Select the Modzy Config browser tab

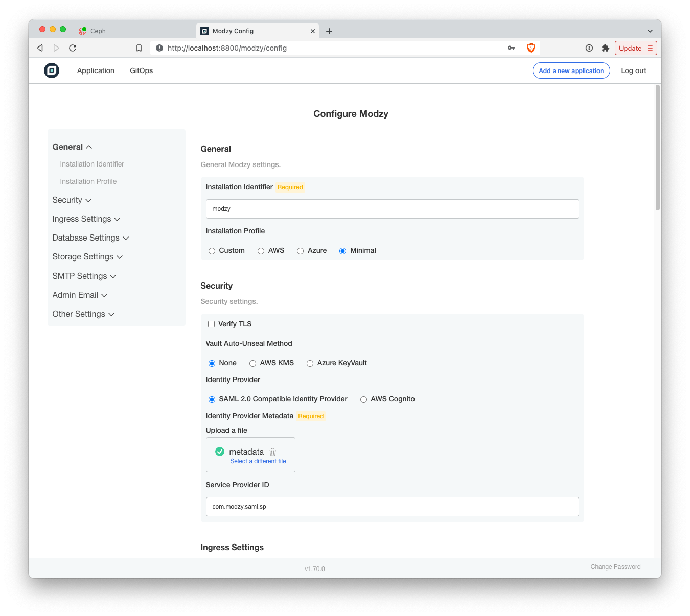(258, 31)
